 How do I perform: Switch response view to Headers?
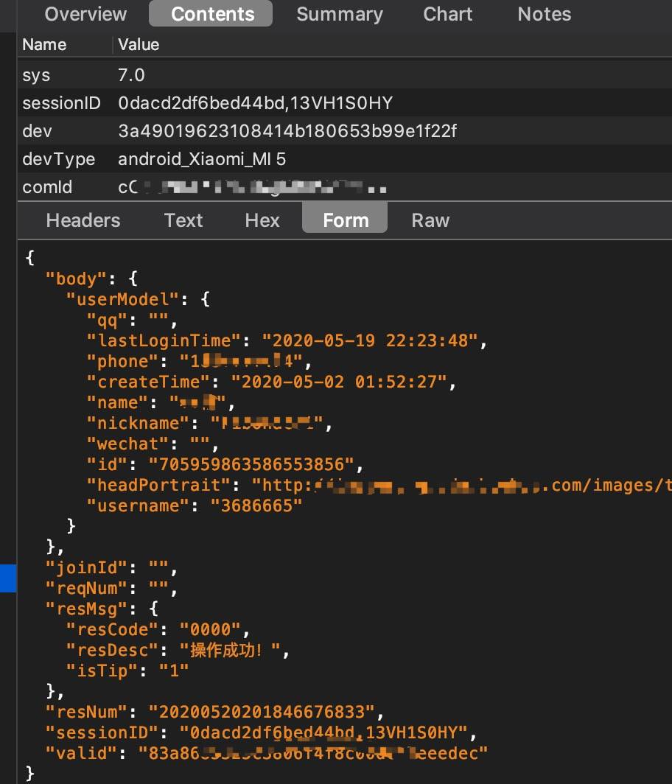pyautogui.click(x=83, y=220)
